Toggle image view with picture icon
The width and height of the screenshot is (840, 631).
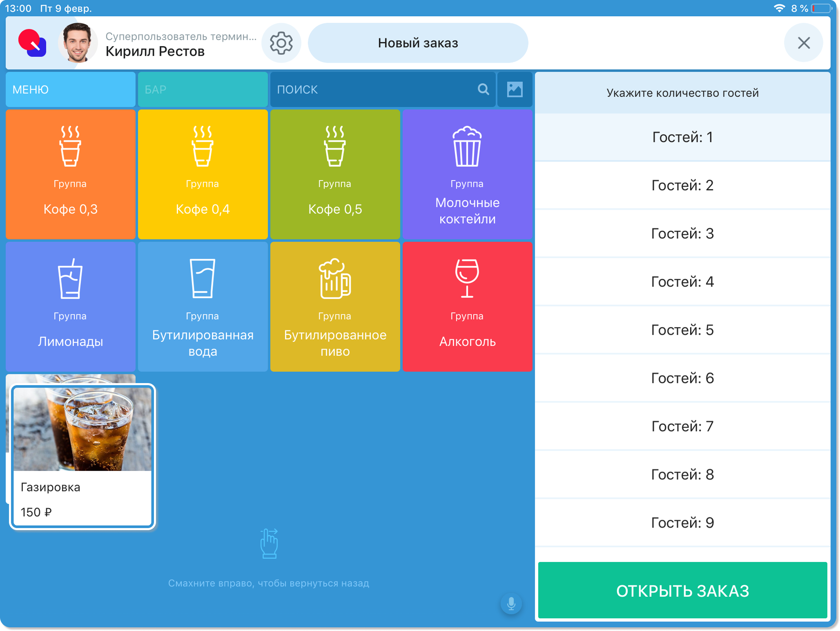(515, 89)
